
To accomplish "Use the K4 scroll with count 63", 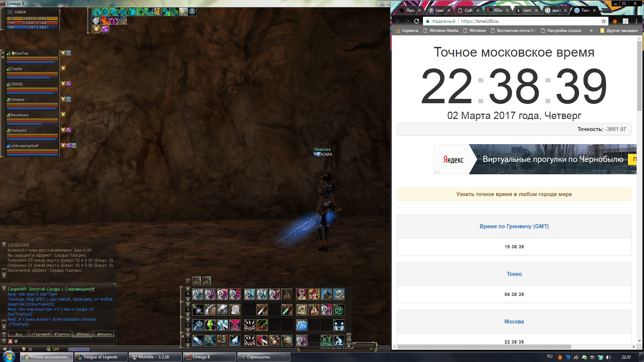I will click(x=235, y=310).
